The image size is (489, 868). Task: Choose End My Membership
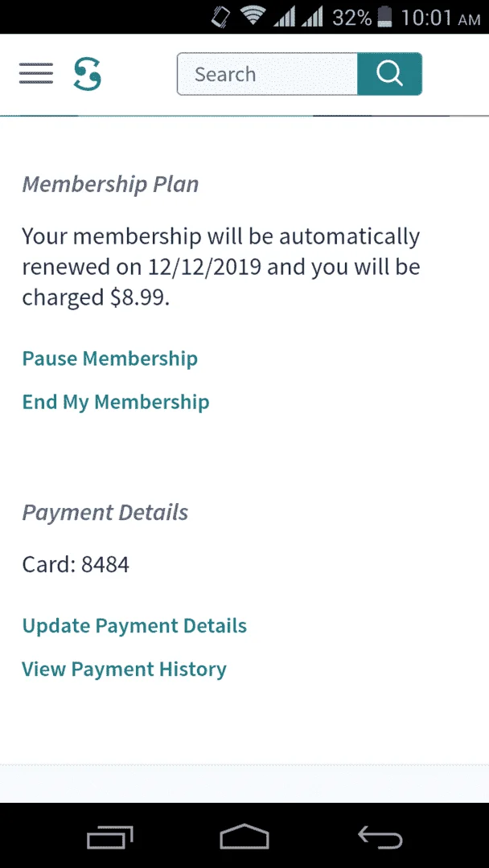116,402
